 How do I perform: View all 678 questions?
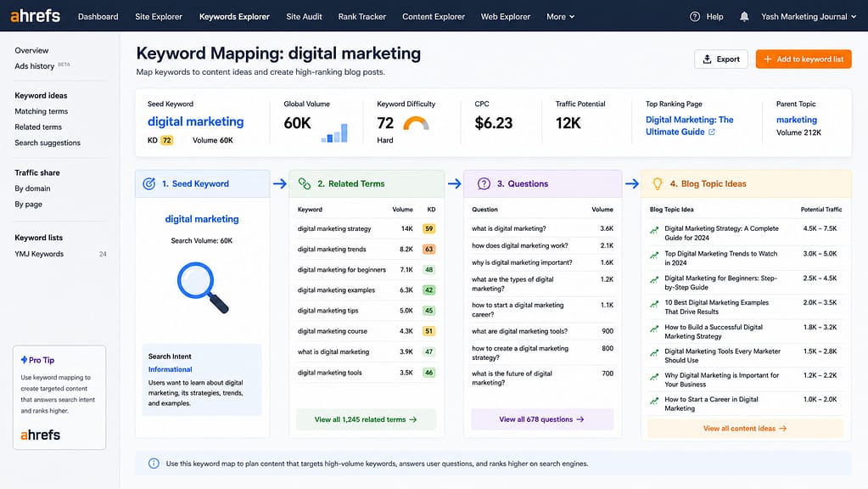[x=542, y=419]
